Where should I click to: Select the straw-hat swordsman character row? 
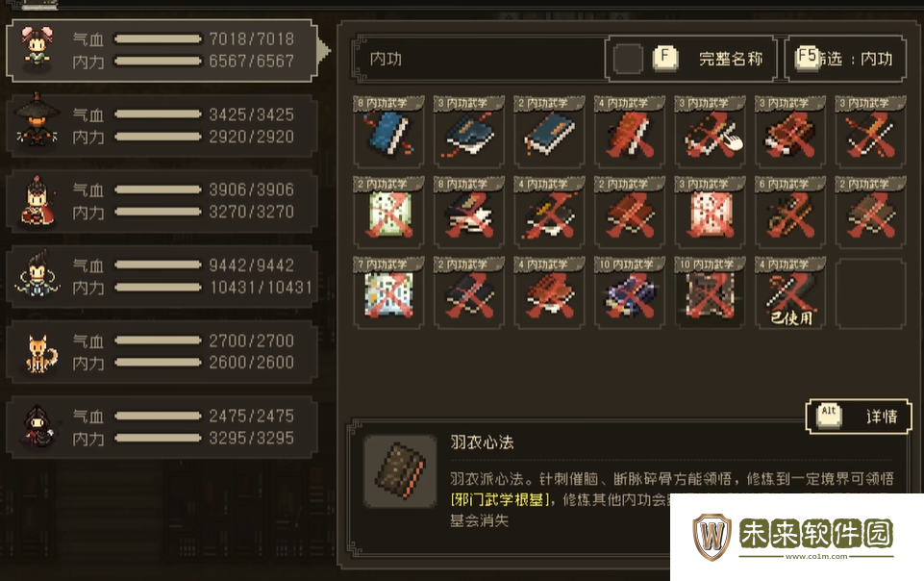pos(162,125)
